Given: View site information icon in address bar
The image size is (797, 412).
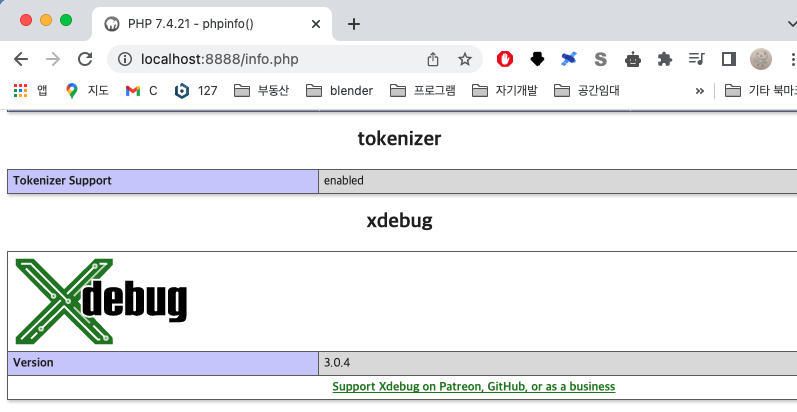Looking at the screenshot, I should 125,59.
